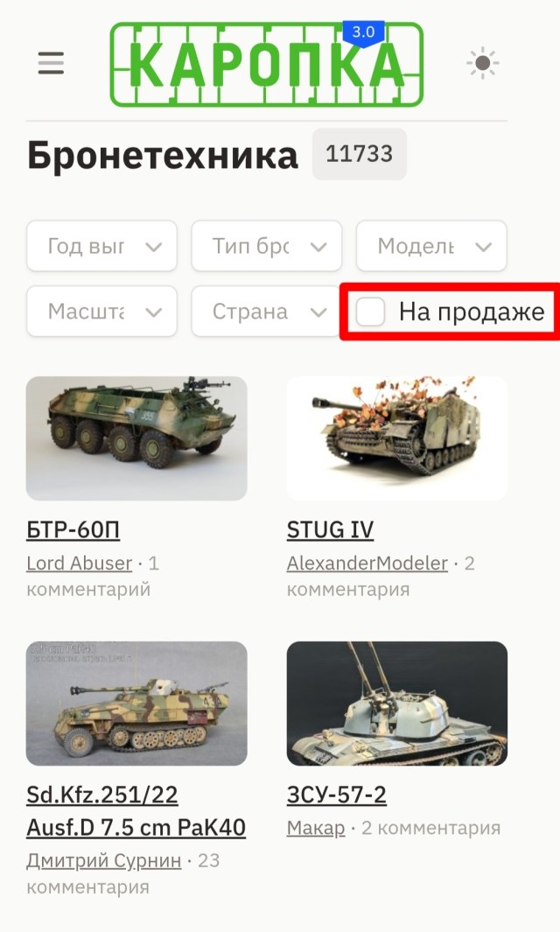
Task: Open the ЗСУ-57-2 model link
Action: (337, 794)
